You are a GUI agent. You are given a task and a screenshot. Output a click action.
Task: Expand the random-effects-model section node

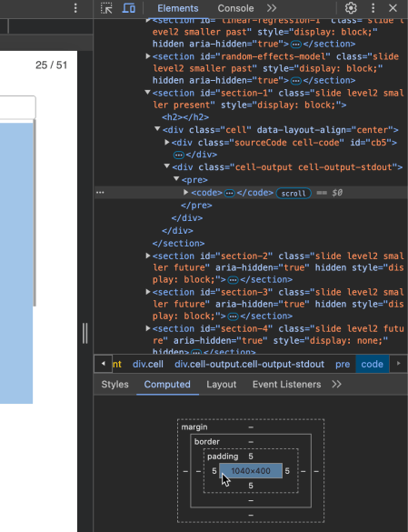[148, 56]
